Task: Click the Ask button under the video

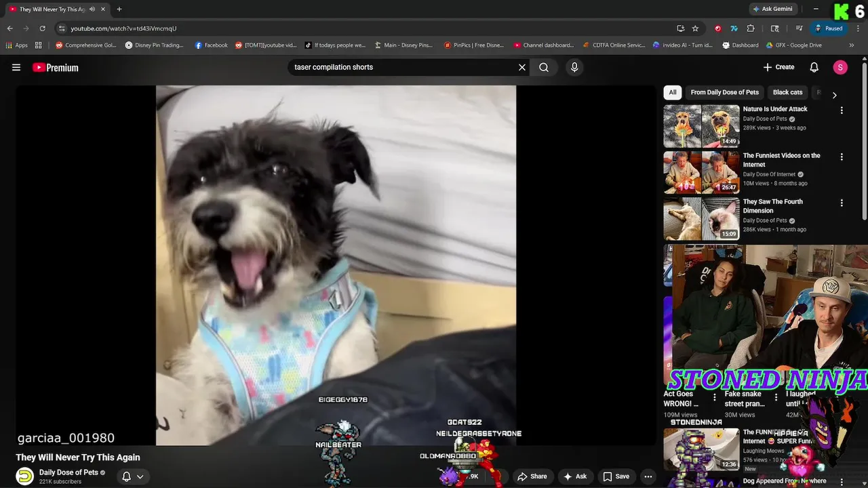Action: (574, 476)
